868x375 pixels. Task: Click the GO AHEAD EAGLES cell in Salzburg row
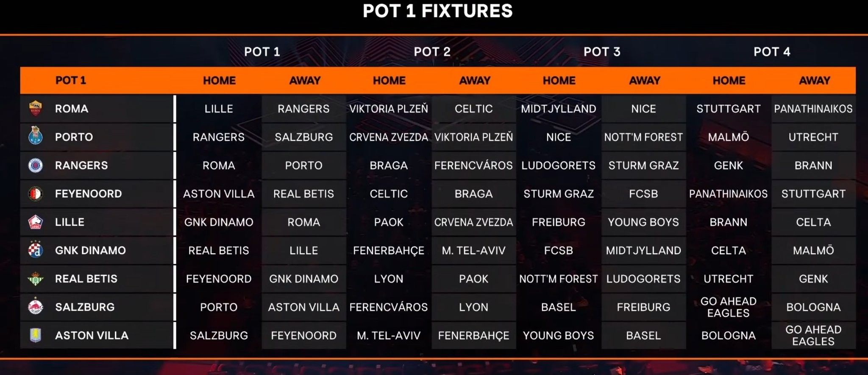click(728, 307)
